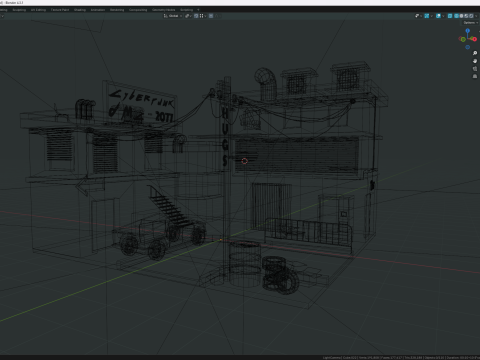480x360 pixels.
Task: Click the Verts count in status bar
Action: 370,358
